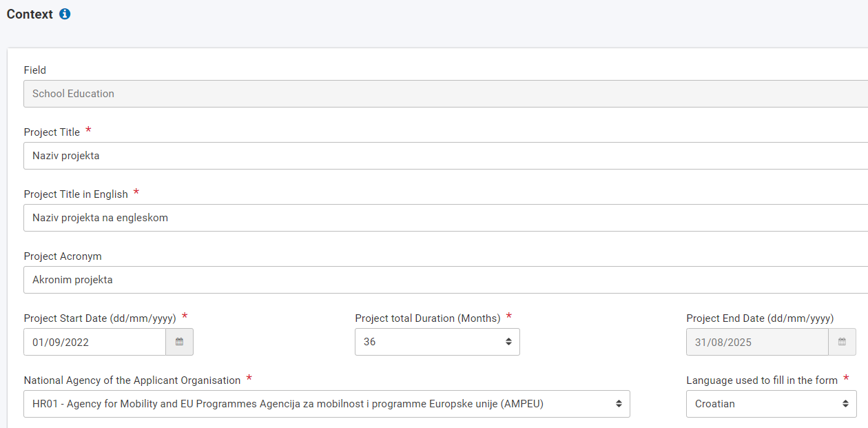Image resolution: width=868 pixels, height=428 pixels.
Task: Click the 'Project Title in English' label
Action: pos(76,194)
